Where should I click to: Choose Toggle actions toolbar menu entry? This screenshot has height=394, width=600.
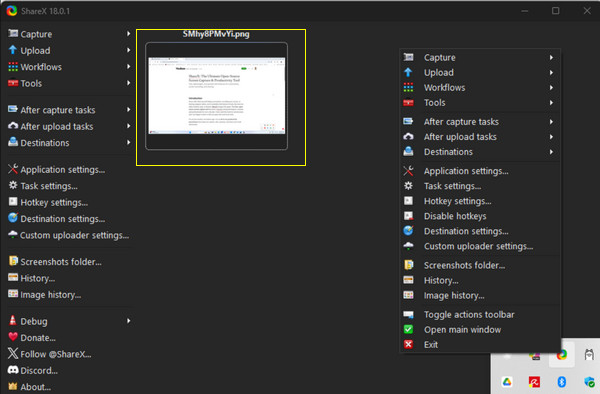(480, 314)
